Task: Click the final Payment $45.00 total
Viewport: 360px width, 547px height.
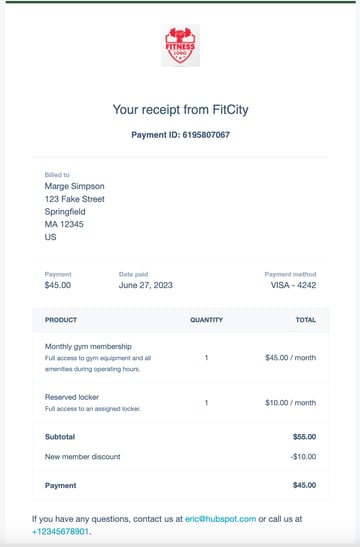Action: 304,485
